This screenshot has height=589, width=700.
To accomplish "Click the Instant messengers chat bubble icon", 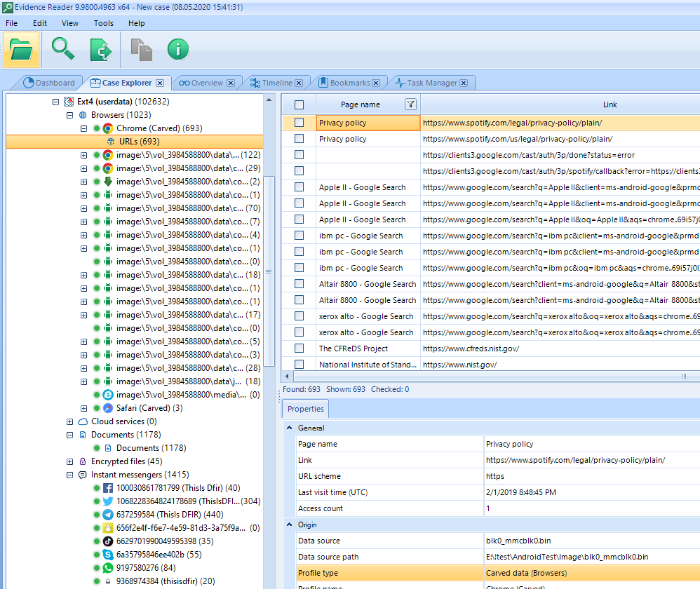I will (x=83, y=475).
